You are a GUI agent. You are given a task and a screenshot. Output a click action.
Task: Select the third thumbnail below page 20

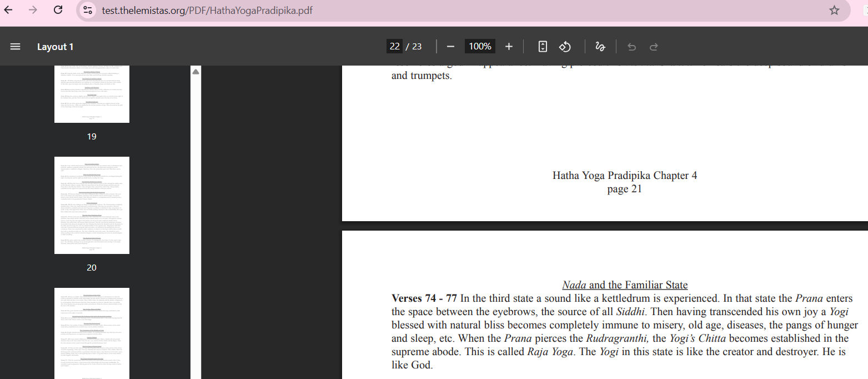point(92,333)
